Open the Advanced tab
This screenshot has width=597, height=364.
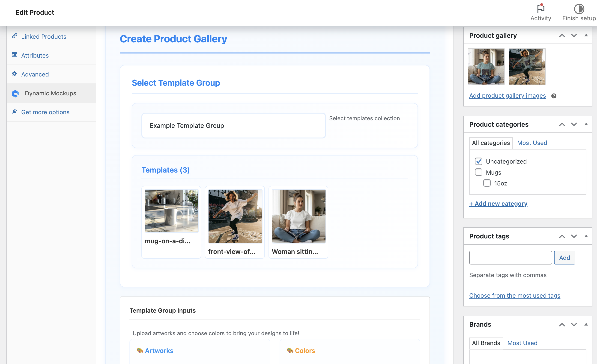point(51,74)
